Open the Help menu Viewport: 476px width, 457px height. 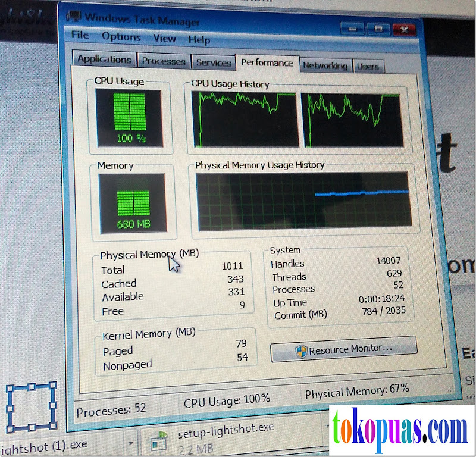[199, 40]
